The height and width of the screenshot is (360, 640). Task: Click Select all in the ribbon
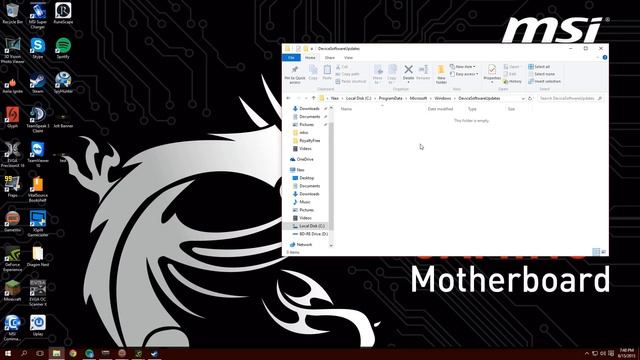click(x=539, y=67)
